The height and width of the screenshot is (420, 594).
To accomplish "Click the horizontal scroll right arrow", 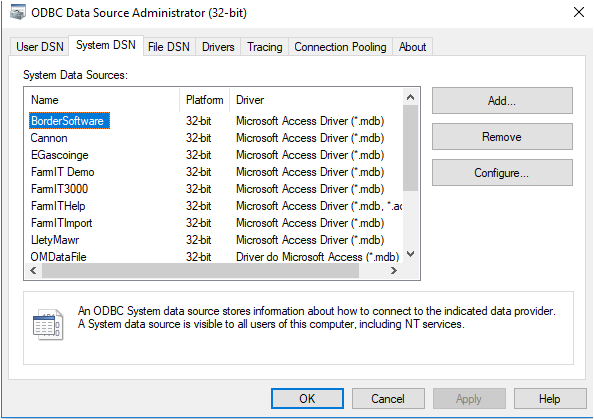I will [x=394, y=270].
